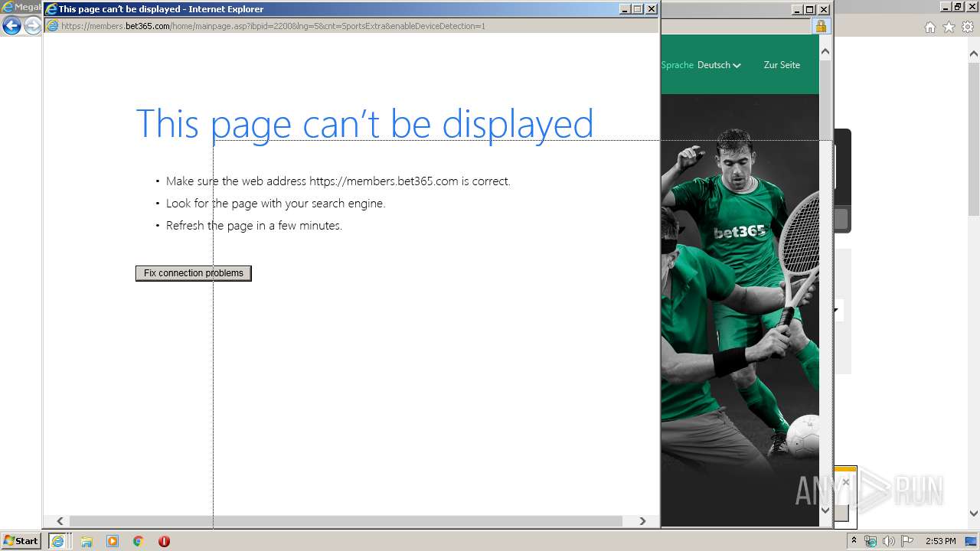
Task: Click the security padlock icon in bet365 popup
Action: pyautogui.click(x=821, y=26)
